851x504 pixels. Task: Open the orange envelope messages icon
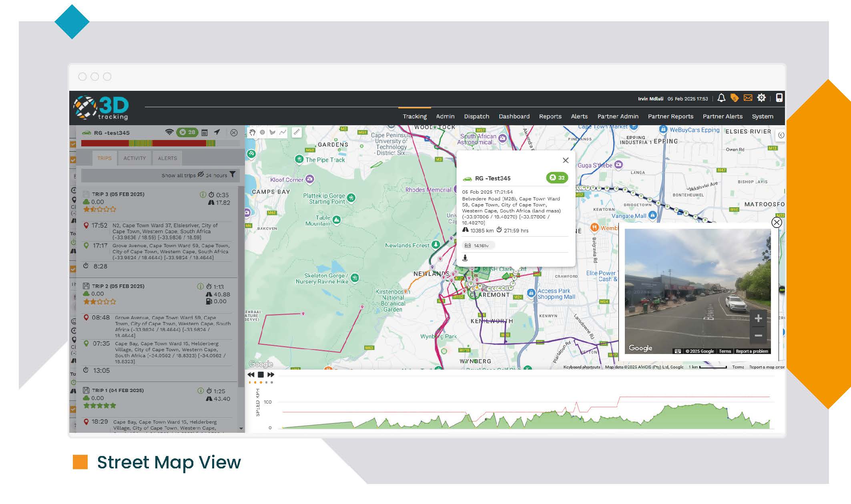pyautogui.click(x=748, y=98)
